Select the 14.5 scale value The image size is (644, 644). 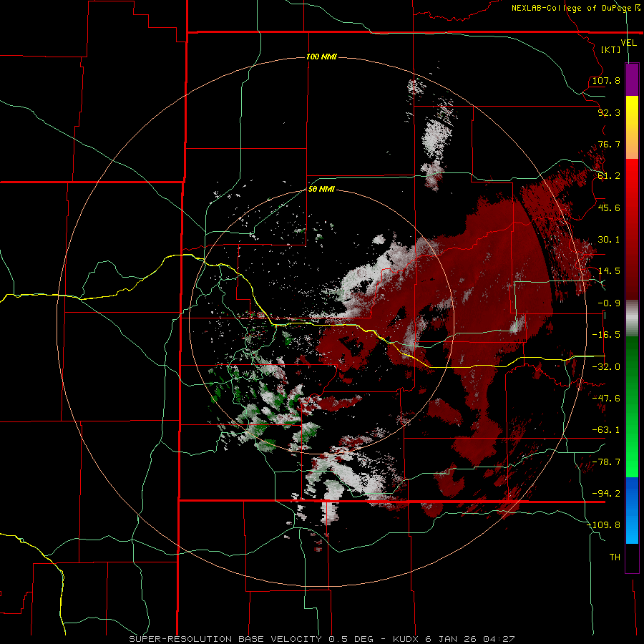coord(609,271)
